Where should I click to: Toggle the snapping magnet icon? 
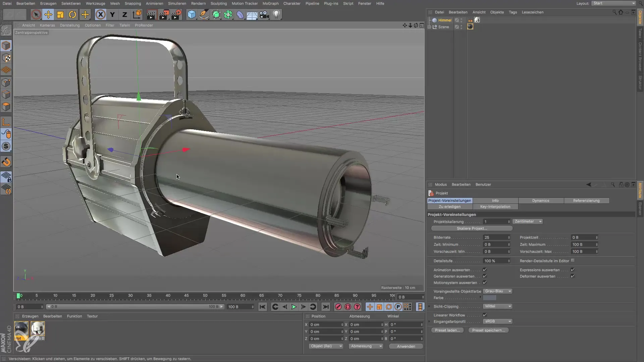click(6, 162)
